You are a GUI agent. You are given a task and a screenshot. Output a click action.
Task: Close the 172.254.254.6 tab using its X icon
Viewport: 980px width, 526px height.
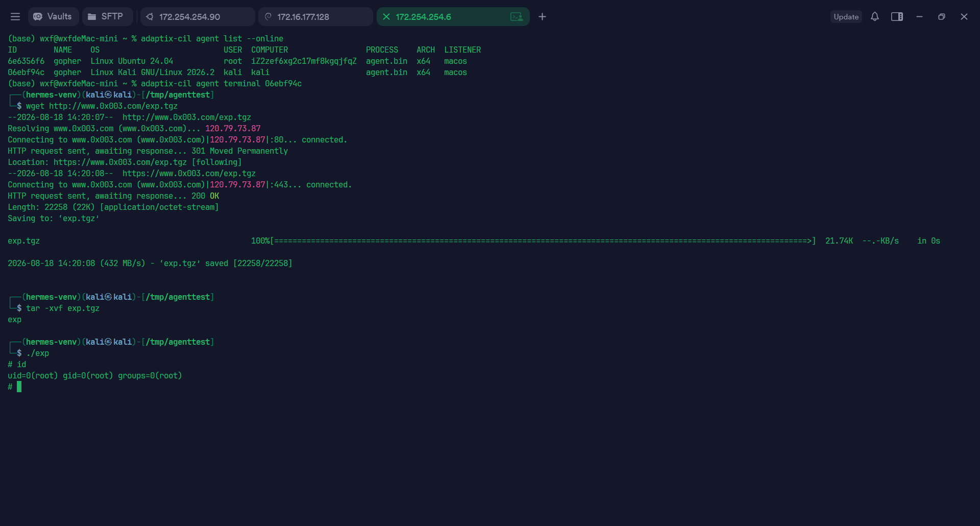pyautogui.click(x=386, y=17)
